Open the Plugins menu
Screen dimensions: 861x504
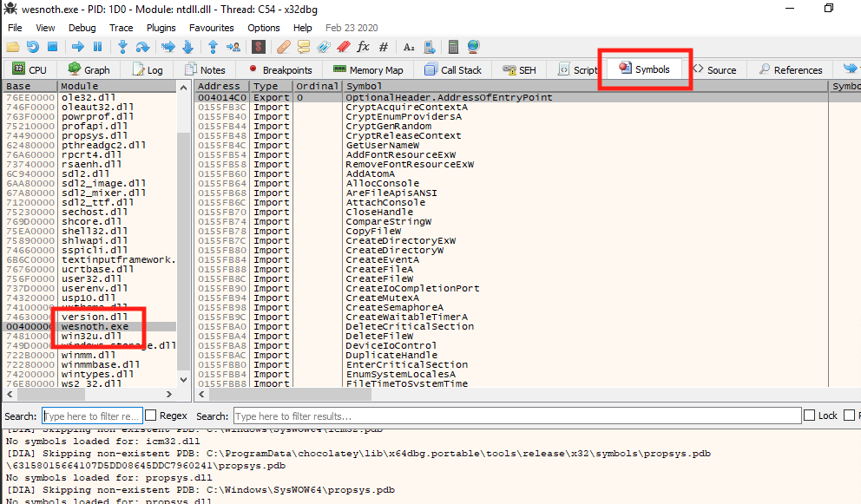click(161, 28)
